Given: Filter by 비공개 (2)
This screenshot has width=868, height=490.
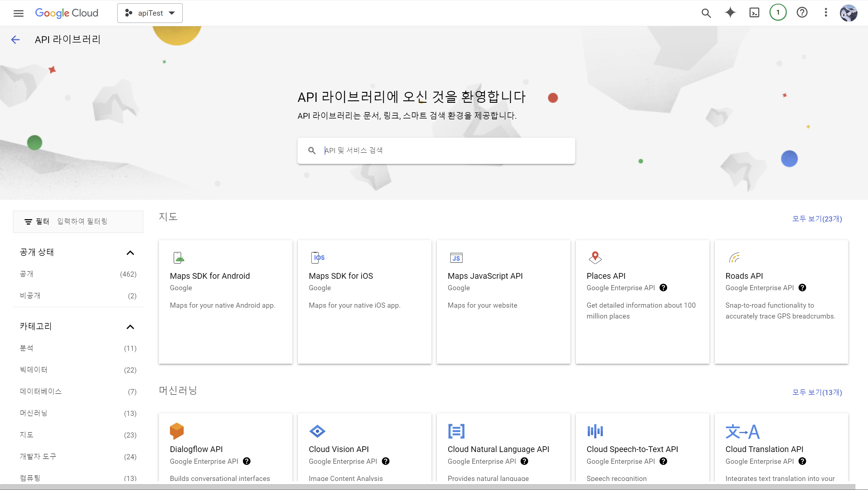Looking at the screenshot, I should coord(78,296).
